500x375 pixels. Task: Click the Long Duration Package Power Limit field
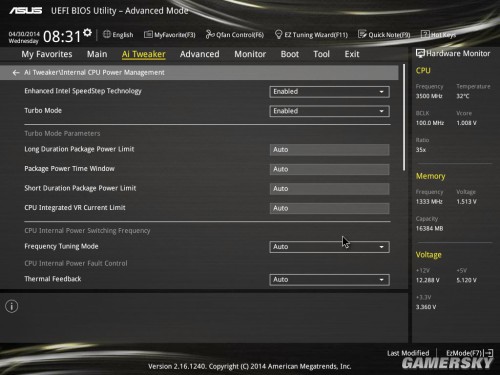pos(329,150)
